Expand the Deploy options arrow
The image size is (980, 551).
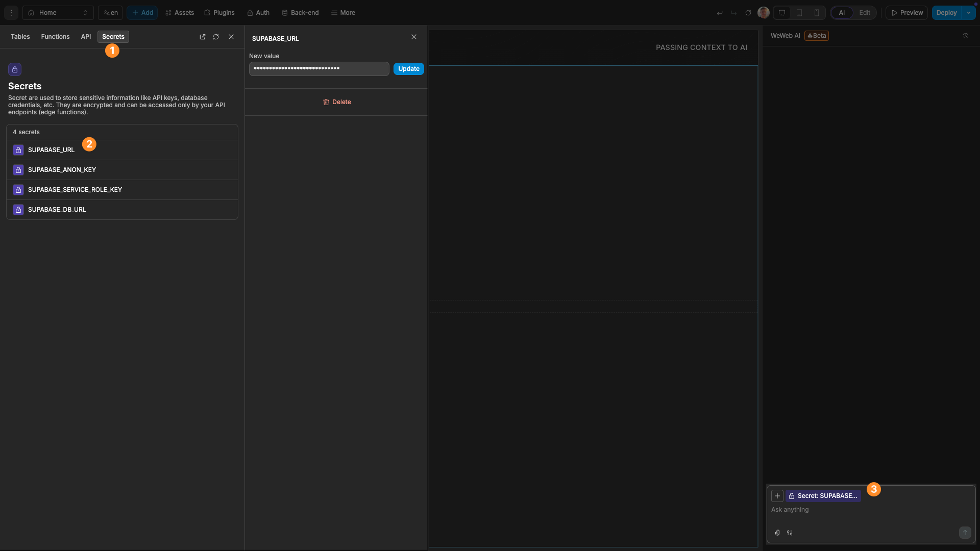969,13
